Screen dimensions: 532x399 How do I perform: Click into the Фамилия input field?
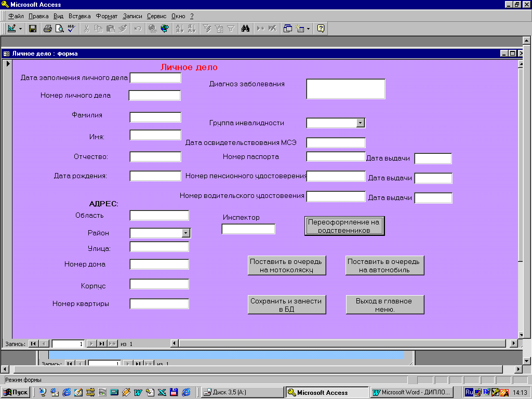(155, 117)
